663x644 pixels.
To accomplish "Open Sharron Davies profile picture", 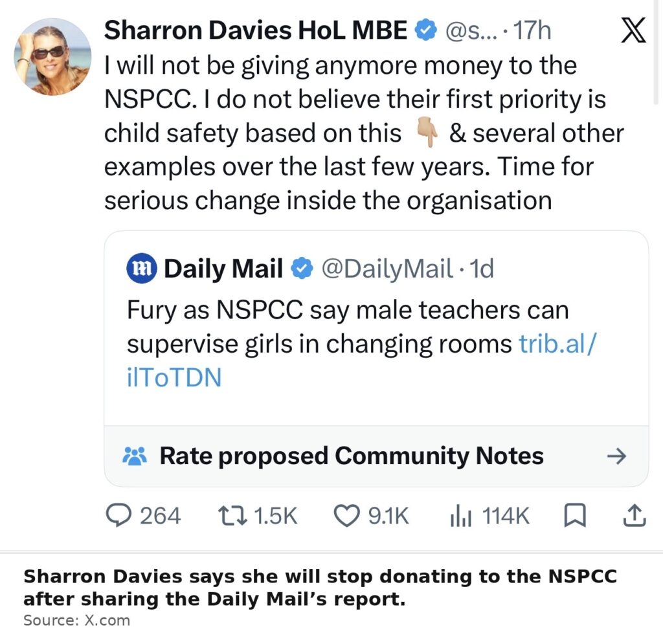I will click(52, 56).
